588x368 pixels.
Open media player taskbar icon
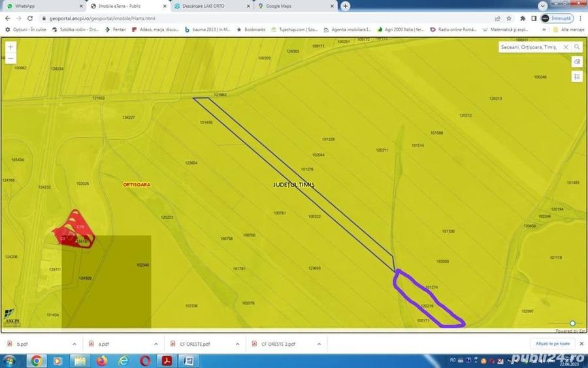pyautogui.click(x=57, y=361)
